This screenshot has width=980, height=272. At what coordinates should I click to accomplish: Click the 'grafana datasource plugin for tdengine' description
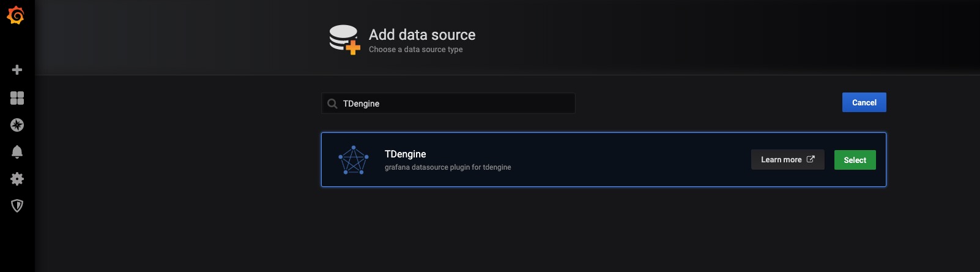[448, 167]
